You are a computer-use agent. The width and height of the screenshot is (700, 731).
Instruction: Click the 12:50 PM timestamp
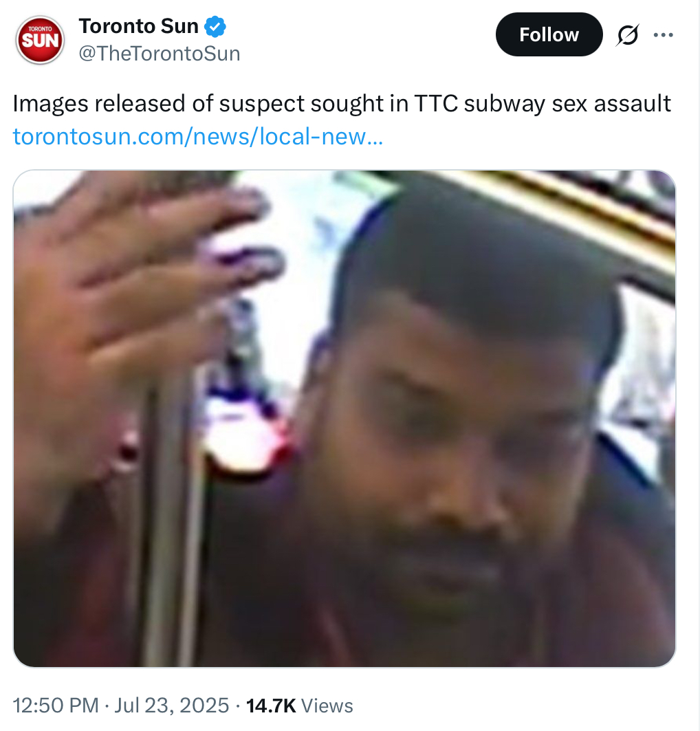click(x=56, y=706)
